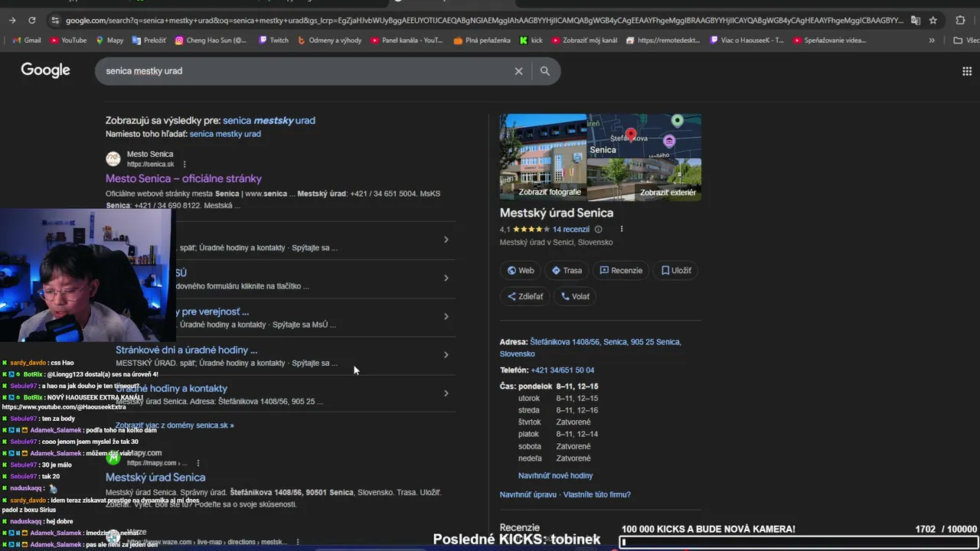
Task: Open the Preložiť bookmark
Action: click(149, 40)
